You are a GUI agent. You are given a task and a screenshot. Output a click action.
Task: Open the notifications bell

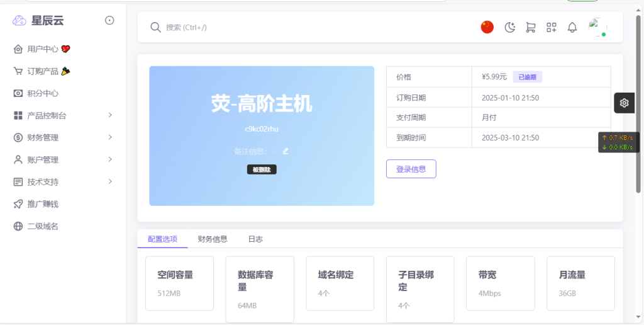click(x=572, y=27)
